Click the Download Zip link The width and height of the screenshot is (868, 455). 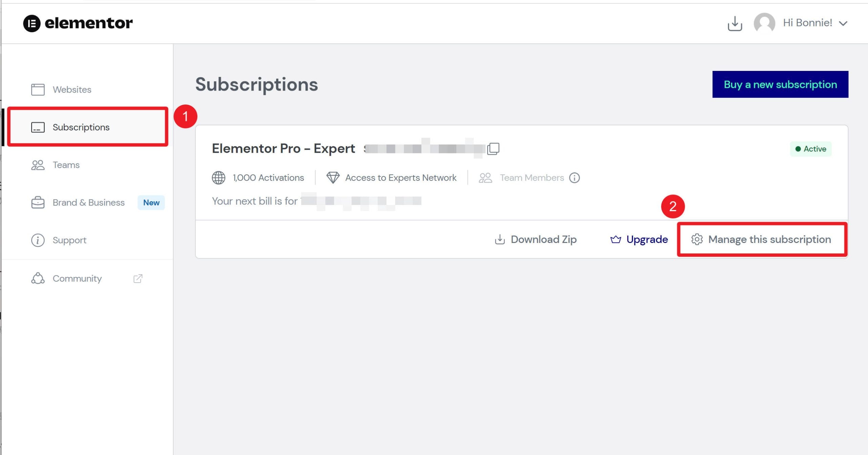[x=535, y=239]
